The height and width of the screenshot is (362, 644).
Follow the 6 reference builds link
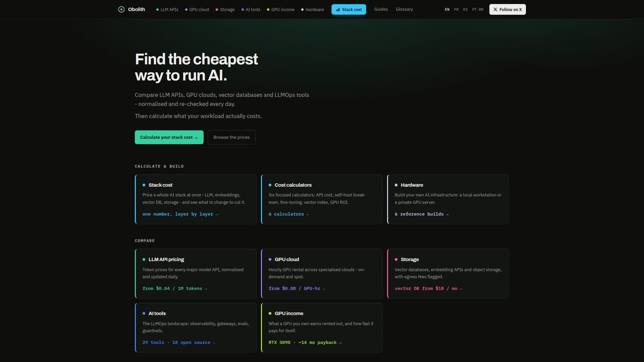click(421, 214)
